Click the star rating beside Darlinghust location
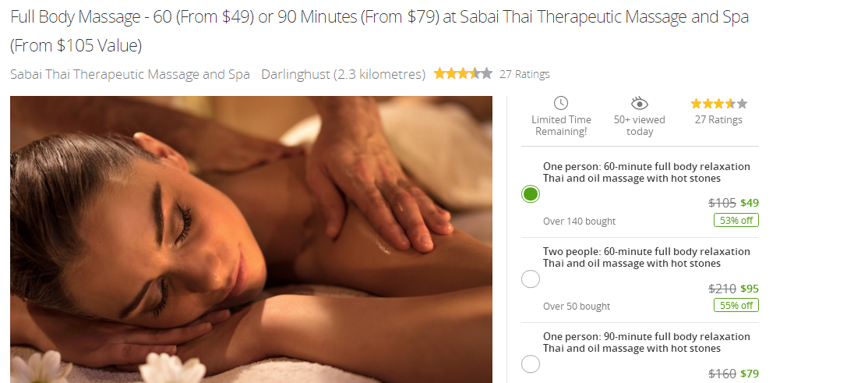Viewport: 868px width, 383px height. (464, 74)
